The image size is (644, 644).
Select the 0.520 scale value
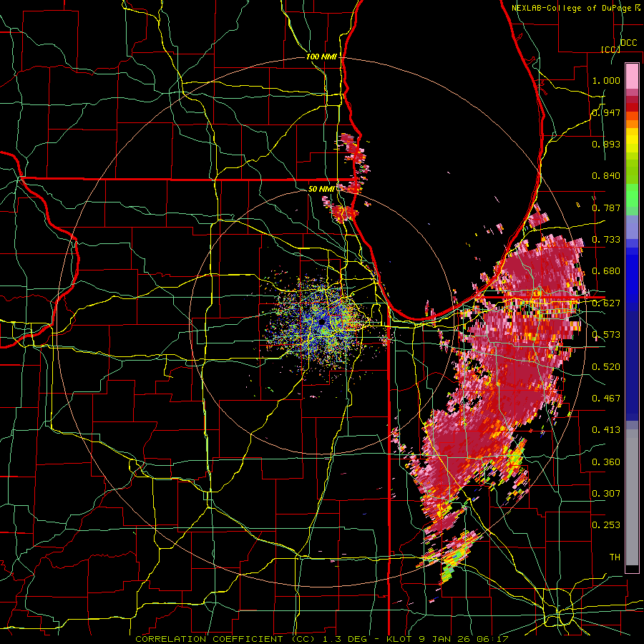606,367
